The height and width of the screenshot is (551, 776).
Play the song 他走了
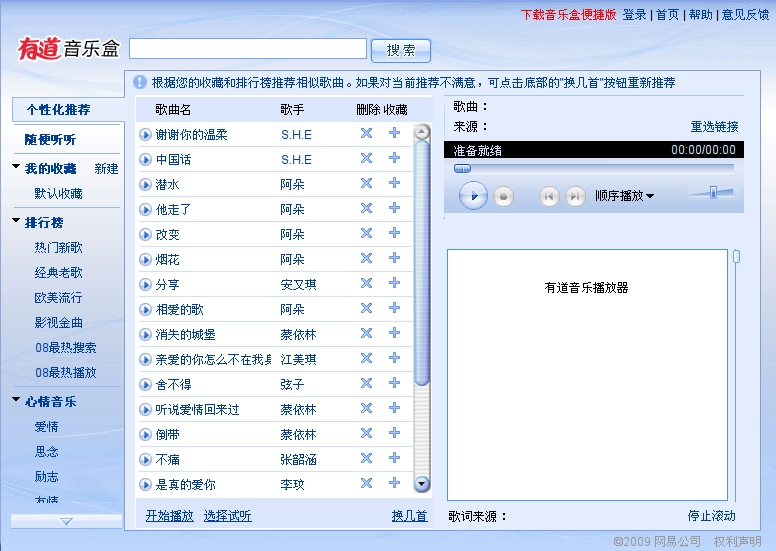point(145,209)
